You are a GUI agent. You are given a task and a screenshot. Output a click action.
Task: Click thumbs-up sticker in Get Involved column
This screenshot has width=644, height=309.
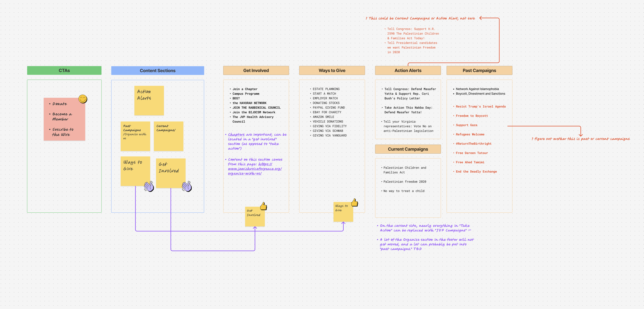tap(263, 206)
